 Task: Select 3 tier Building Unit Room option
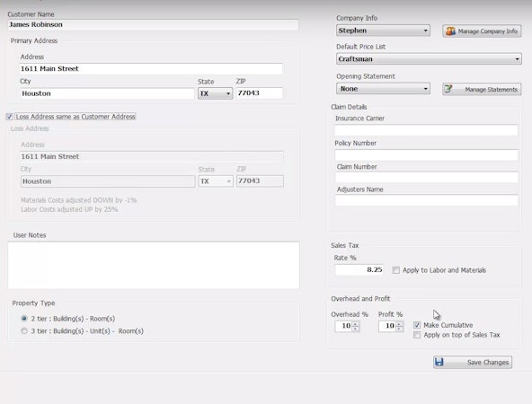(x=24, y=330)
